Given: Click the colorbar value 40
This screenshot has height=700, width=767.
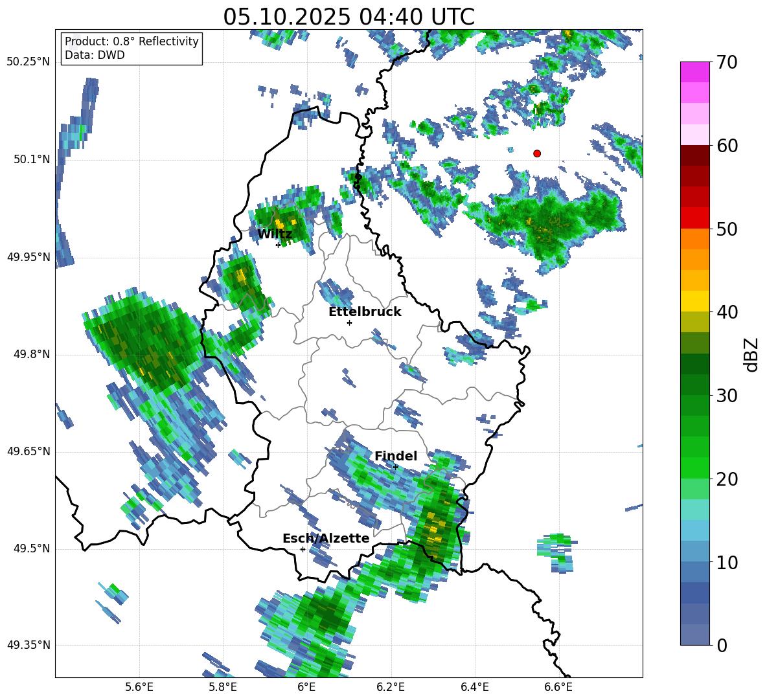Looking at the screenshot, I should pyautogui.click(x=727, y=312).
